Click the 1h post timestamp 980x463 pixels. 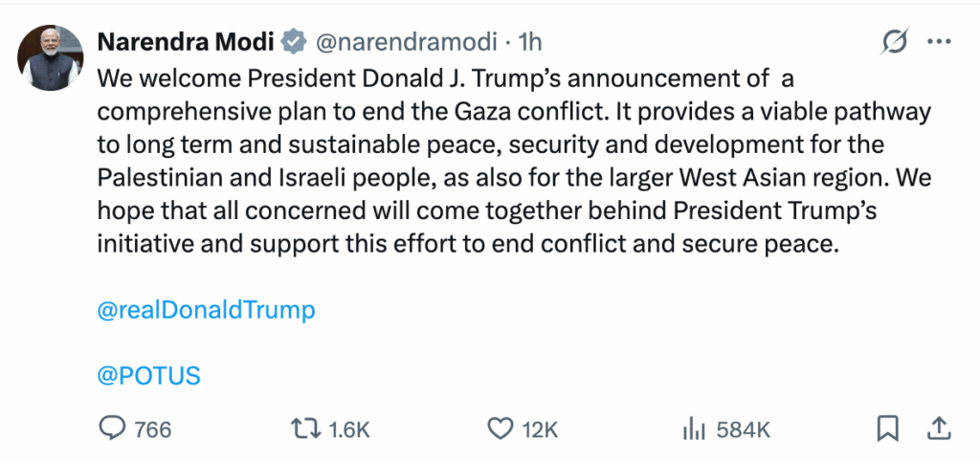point(529,41)
